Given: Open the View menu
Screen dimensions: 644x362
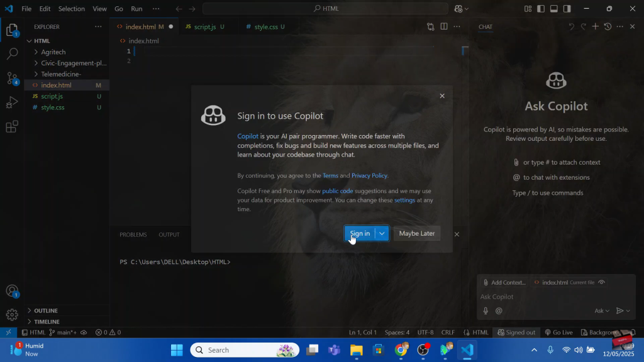Looking at the screenshot, I should [x=99, y=9].
